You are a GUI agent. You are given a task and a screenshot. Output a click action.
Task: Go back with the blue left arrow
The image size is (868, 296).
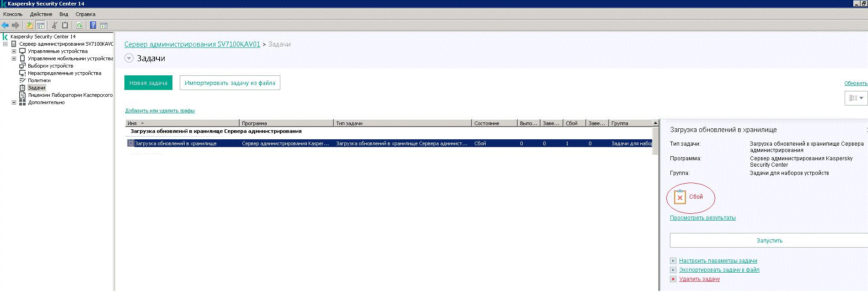[5, 26]
